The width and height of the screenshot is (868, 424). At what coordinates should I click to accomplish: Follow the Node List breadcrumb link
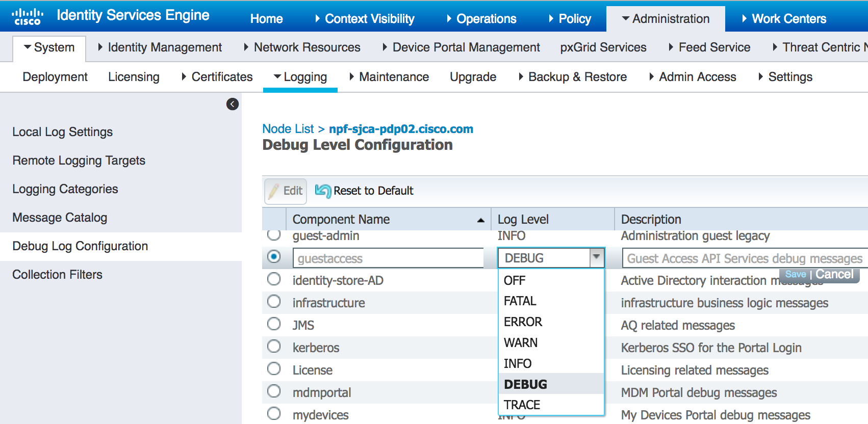point(288,129)
